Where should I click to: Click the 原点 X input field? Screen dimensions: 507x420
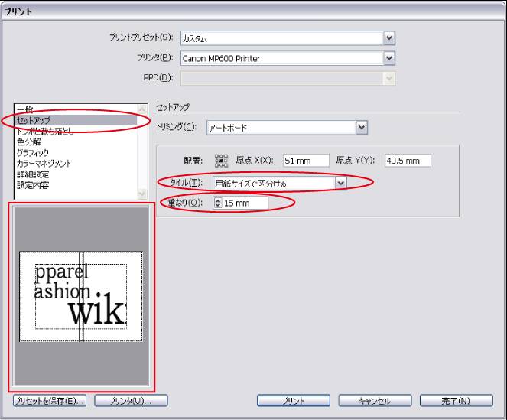pyautogui.click(x=304, y=161)
